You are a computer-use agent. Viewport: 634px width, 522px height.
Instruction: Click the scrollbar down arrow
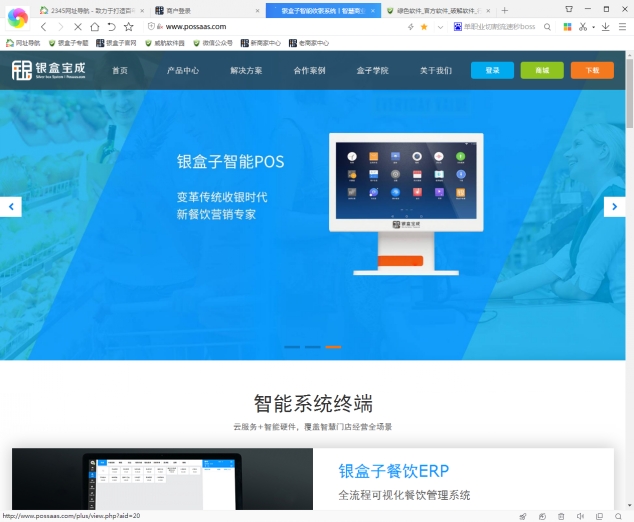630,505
